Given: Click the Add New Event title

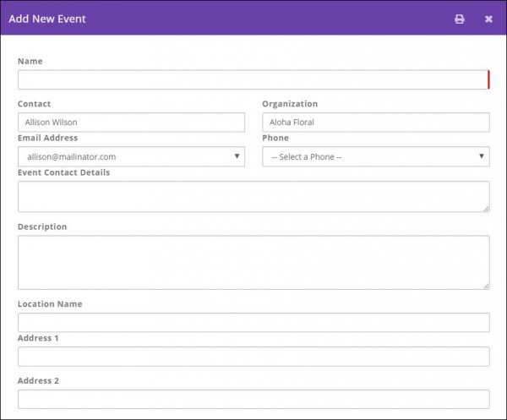Looking at the screenshot, I should click(47, 19).
